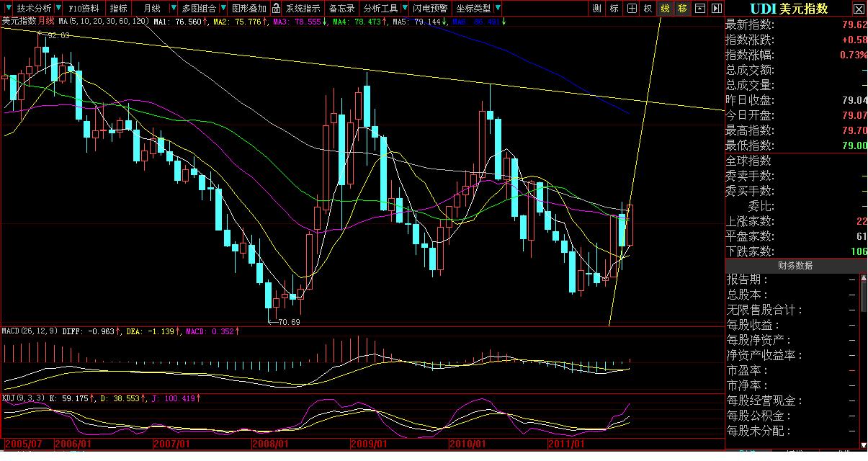The image size is (868, 461).
Task: Open the dropdown arrow right of 多图组合
Action: pyautogui.click(x=224, y=9)
